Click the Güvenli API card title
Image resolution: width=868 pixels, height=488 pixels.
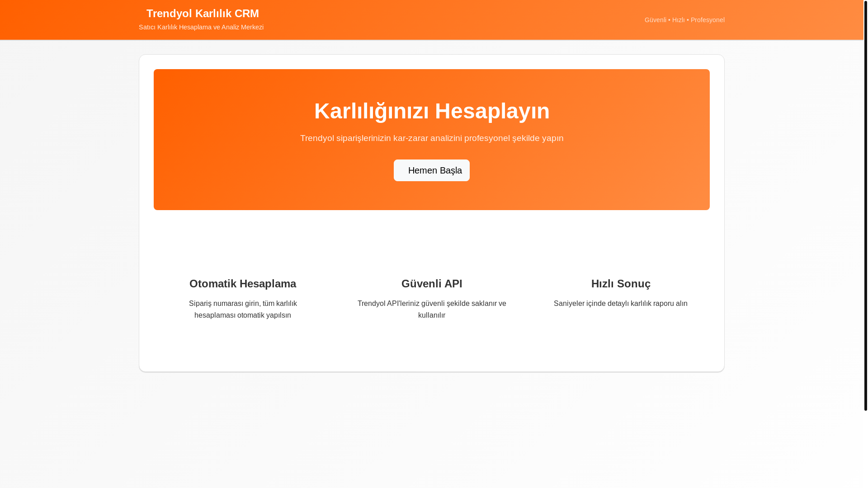(x=432, y=284)
